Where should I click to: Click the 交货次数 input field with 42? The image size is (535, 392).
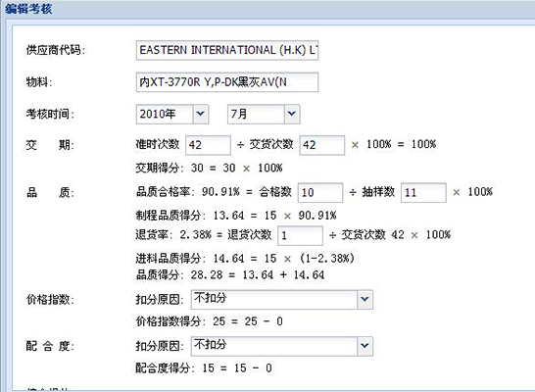pos(322,145)
